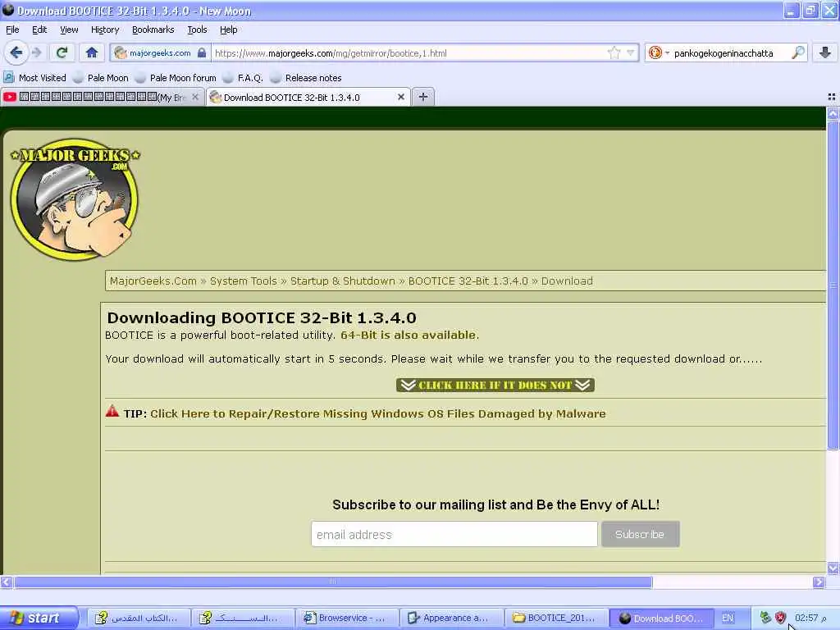Viewport: 840px width, 630px height.
Task: Open the Pale Moon bookmark
Action: [101, 78]
